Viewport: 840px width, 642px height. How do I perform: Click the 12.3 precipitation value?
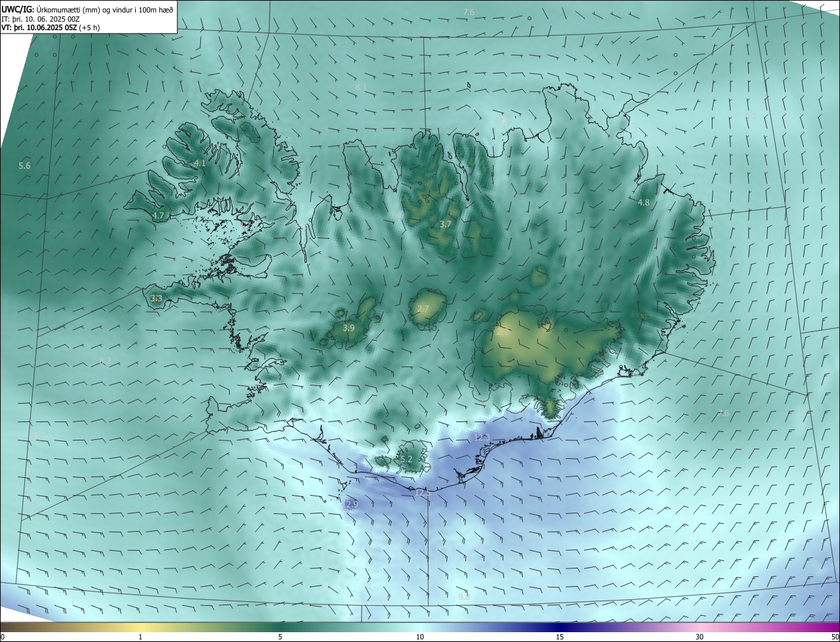click(x=482, y=437)
